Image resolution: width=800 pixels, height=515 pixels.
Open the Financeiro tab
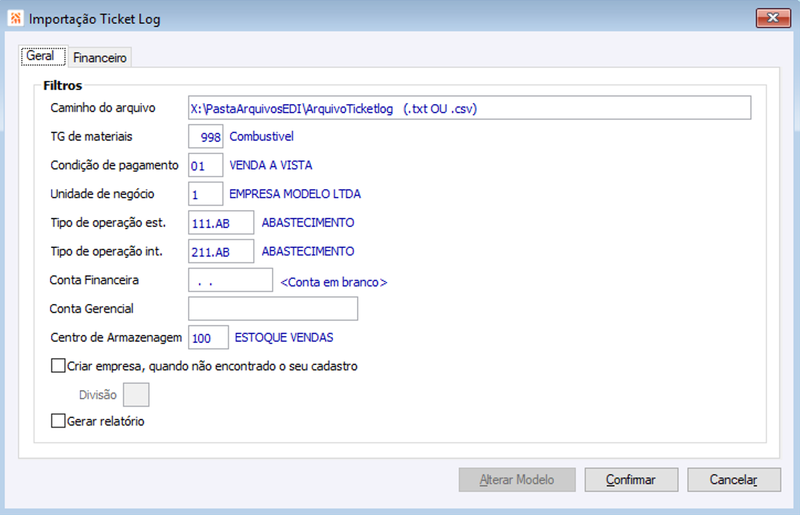pos(99,58)
